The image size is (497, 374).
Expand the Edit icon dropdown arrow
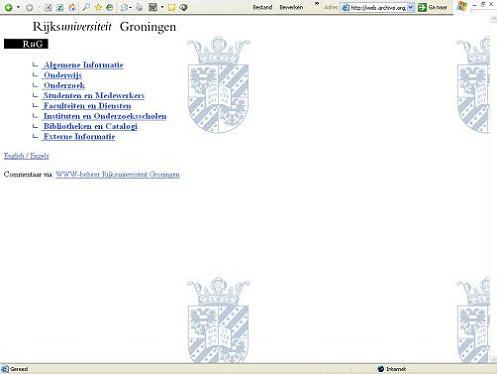point(162,7)
